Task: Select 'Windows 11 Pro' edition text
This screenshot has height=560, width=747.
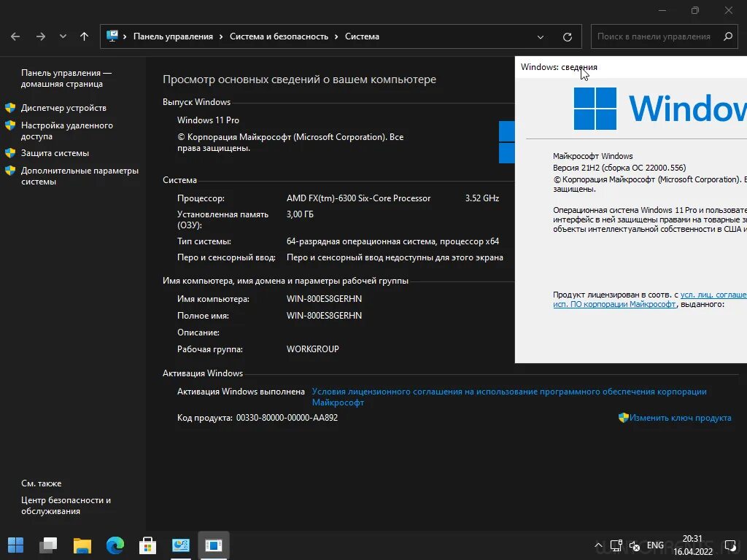Action: point(208,120)
